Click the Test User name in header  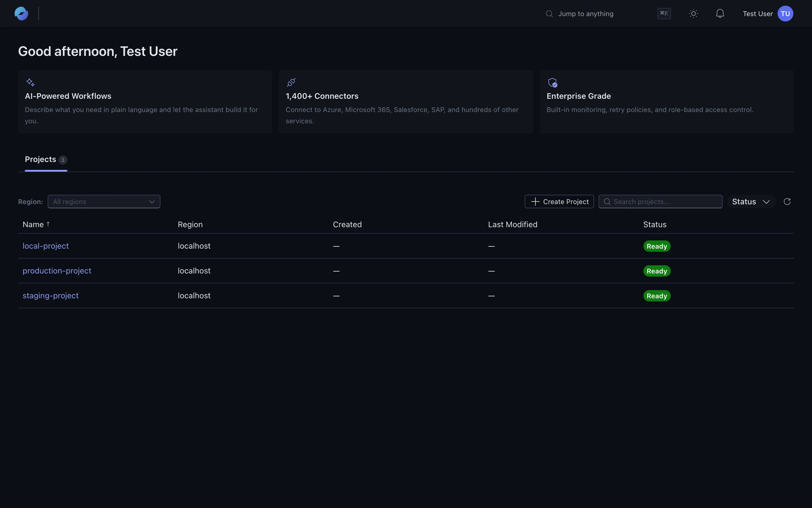pos(758,14)
